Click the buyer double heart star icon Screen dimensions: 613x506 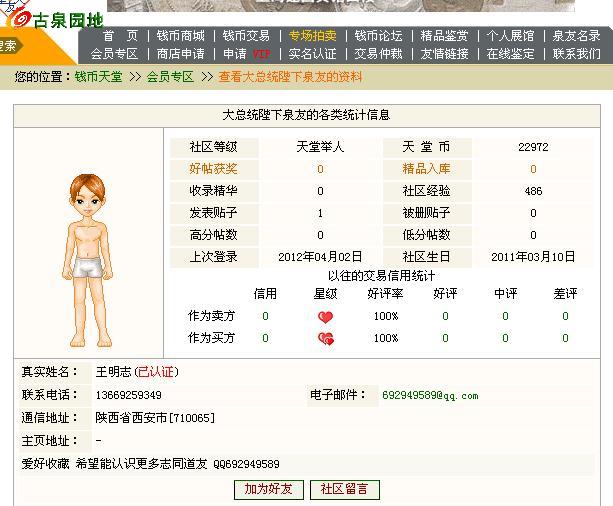pyautogui.click(x=326, y=338)
